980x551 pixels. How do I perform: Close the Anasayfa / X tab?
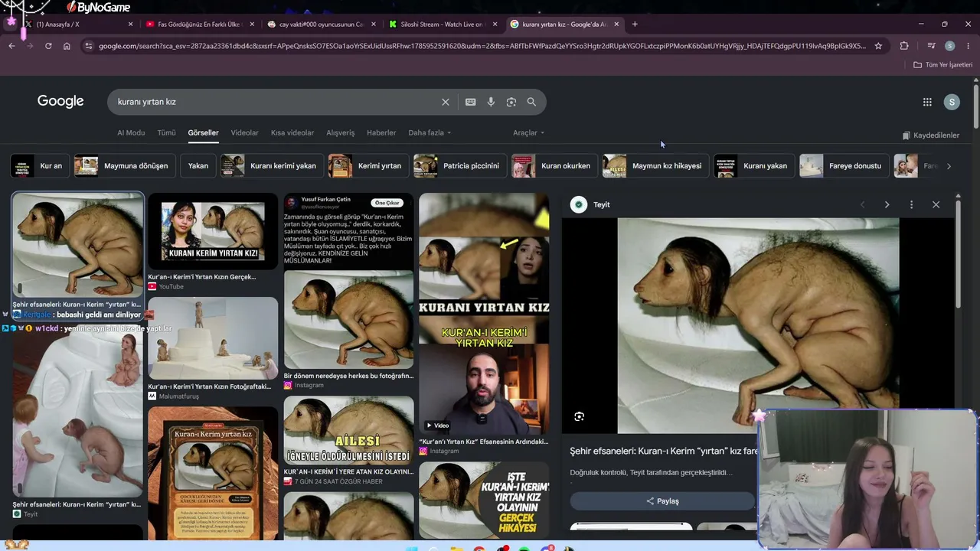click(130, 24)
